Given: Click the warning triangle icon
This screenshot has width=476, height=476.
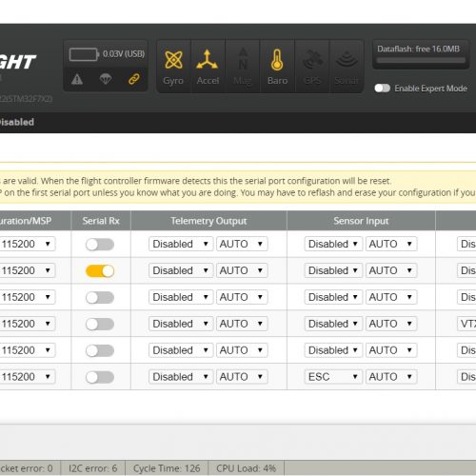Looking at the screenshot, I should [77, 79].
